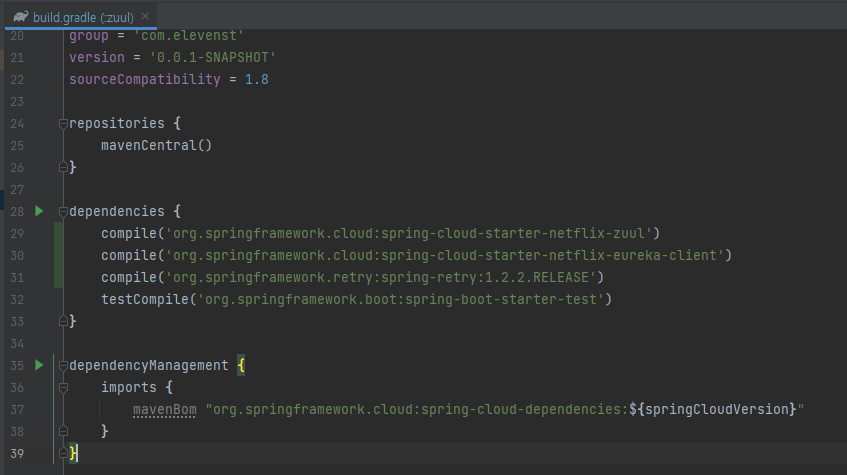Click the dependencies keyword

click(x=117, y=211)
